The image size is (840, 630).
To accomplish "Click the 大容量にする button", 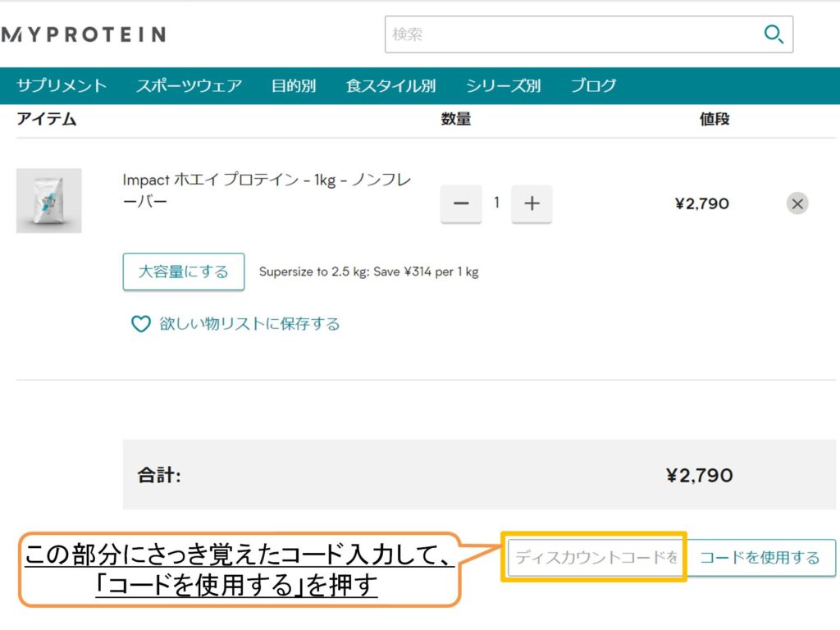I will [x=183, y=272].
